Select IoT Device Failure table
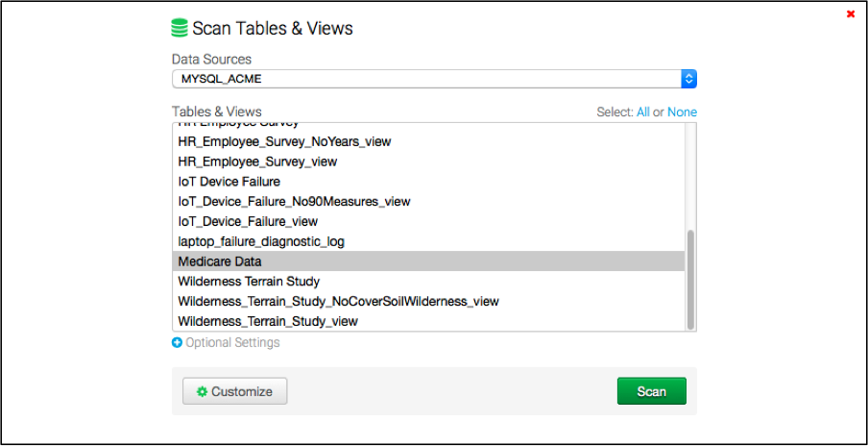Screen dimensions: 868x446 [229, 182]
